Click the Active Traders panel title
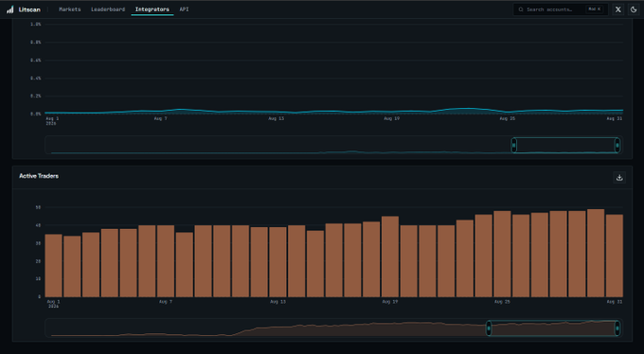The width and height of the screenshot is (644, 354). [39, 176]
